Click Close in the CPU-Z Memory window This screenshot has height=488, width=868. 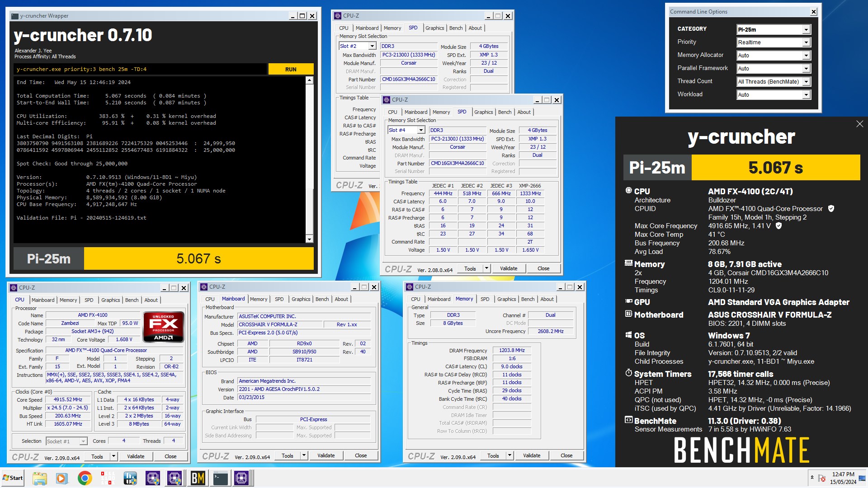click(x=566, y=455)
